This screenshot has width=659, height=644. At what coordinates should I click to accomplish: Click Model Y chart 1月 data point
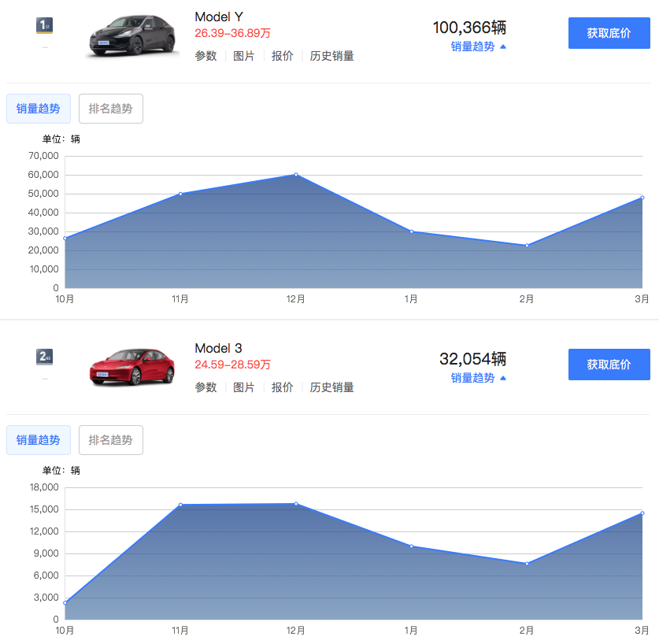[412, 231]
